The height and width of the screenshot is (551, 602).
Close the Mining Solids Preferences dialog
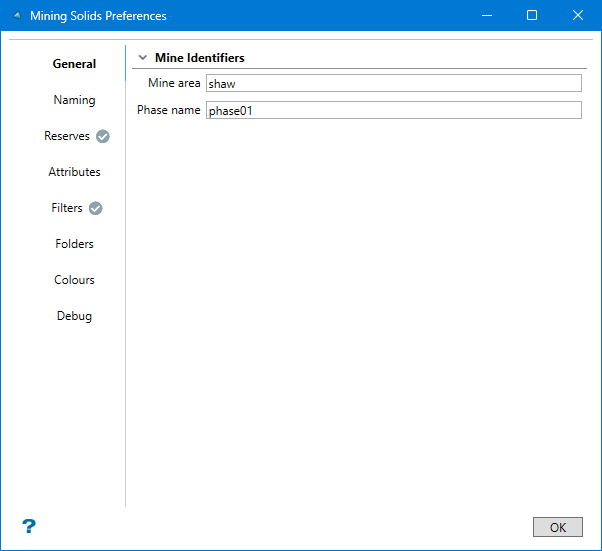[x=578, y=16]
